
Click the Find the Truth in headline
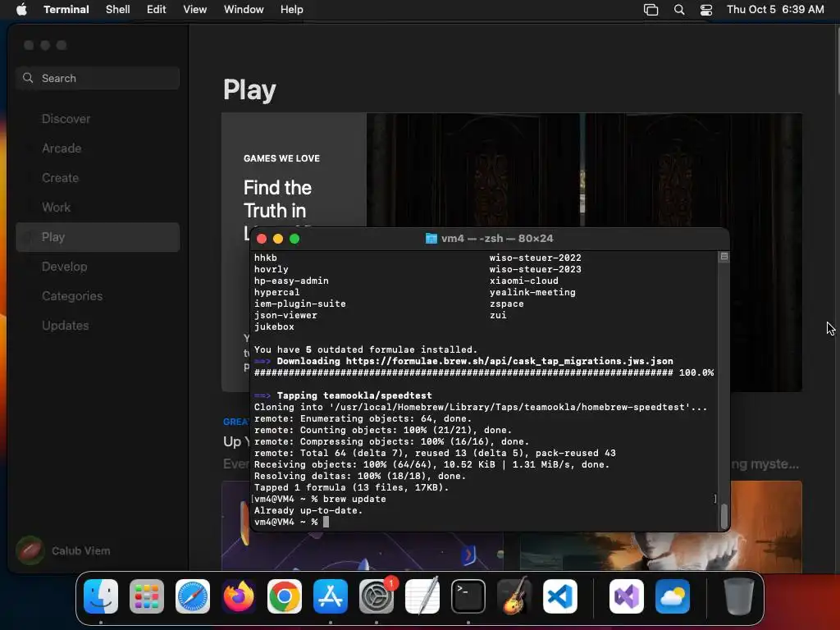pos(277,199)
